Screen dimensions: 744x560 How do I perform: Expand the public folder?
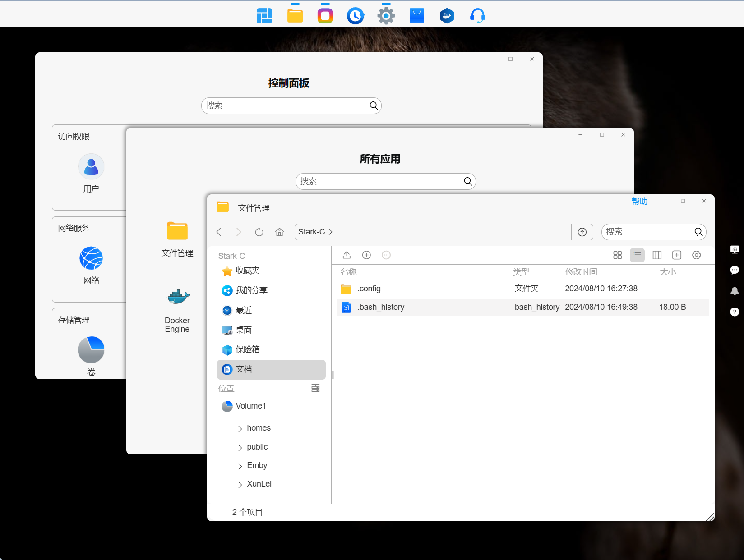click(x=240, y=448)
